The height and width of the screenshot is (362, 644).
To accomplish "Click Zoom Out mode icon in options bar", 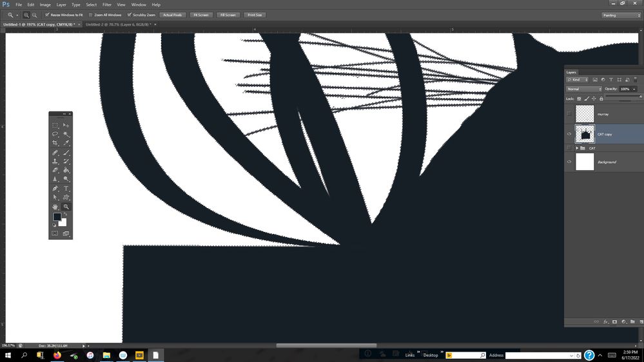I will (35, 15).
